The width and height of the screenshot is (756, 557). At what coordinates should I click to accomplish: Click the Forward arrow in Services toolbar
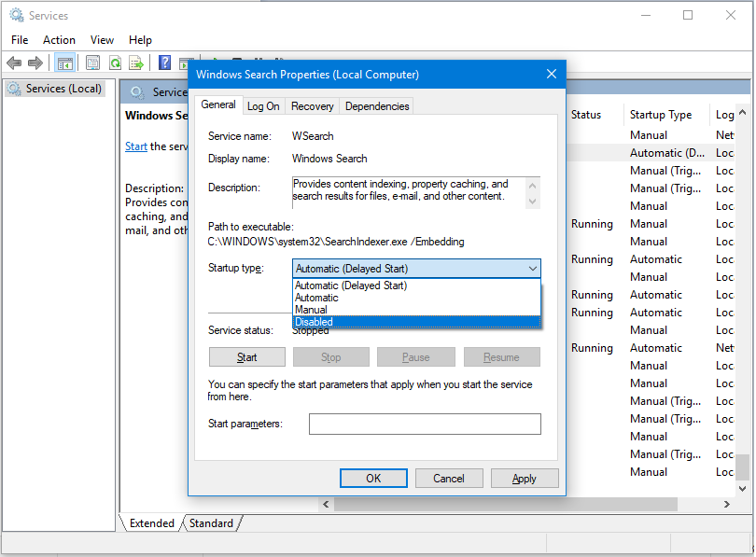tap(35, 63)
